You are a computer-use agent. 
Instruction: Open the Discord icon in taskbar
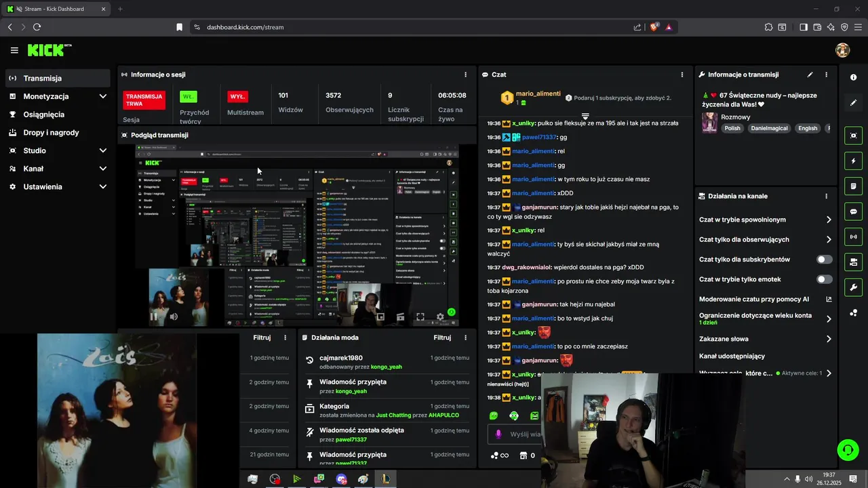[x=341, y=479]
